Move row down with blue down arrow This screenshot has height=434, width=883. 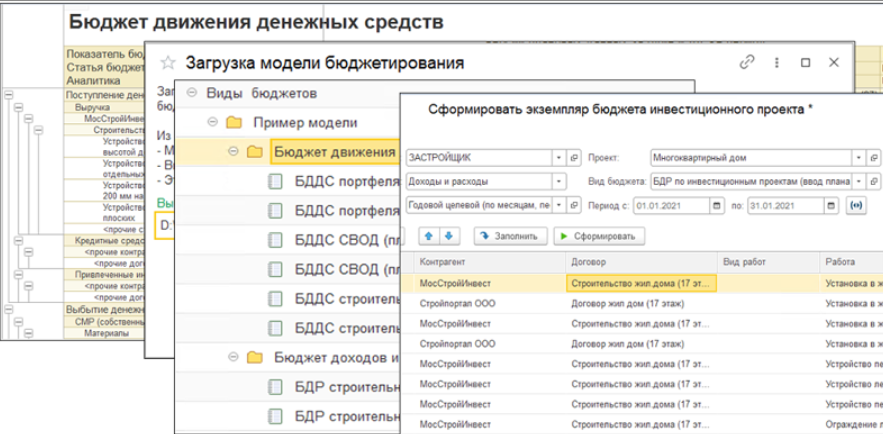[448, 236]
